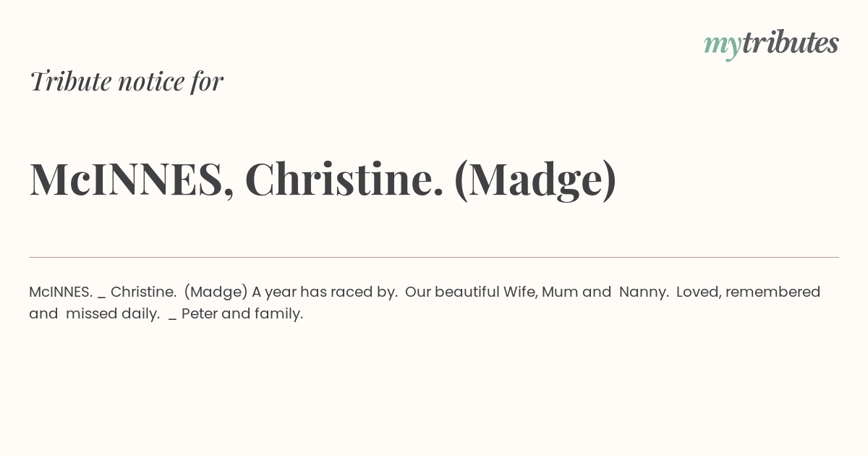Click the word "Tribute" in the italic heading
The width and height of the screenshot is (868, 456).
(71, 81)
